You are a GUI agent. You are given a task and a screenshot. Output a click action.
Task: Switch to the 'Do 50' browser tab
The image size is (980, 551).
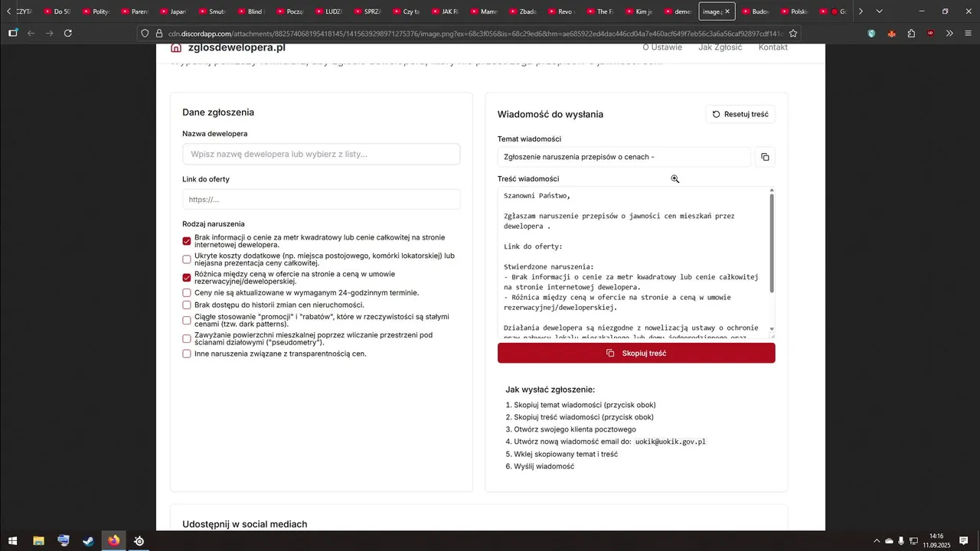(x=57, y=11)
